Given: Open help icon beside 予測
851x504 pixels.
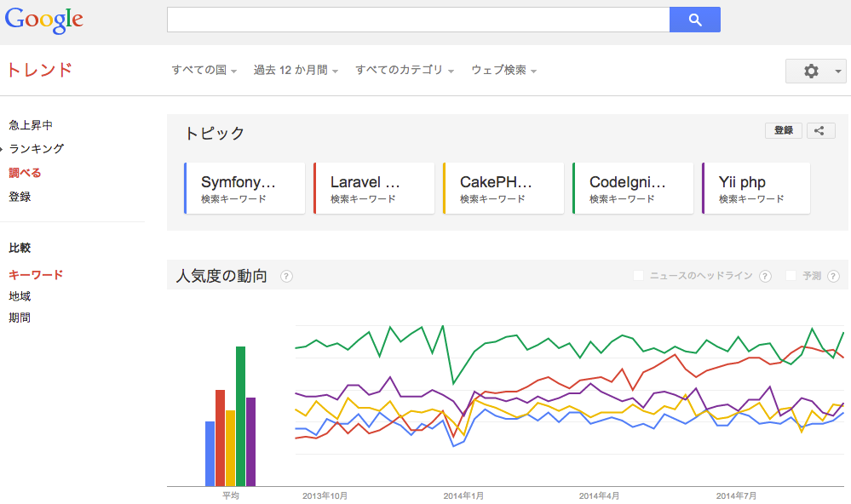Looking at the screenshot, I should pyautogui.click(x=833, y=276).
